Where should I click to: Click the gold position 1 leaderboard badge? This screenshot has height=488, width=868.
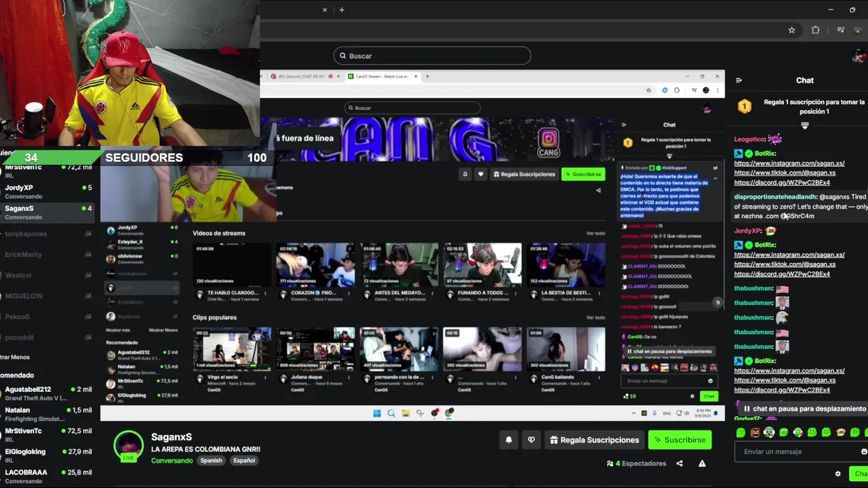pos(745,106)
